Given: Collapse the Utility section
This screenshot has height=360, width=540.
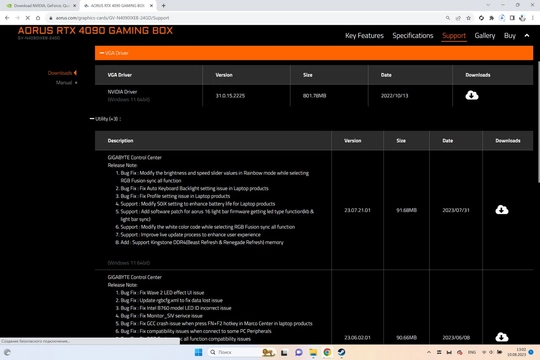Looking at the screenshot, I should coord(105,119).
